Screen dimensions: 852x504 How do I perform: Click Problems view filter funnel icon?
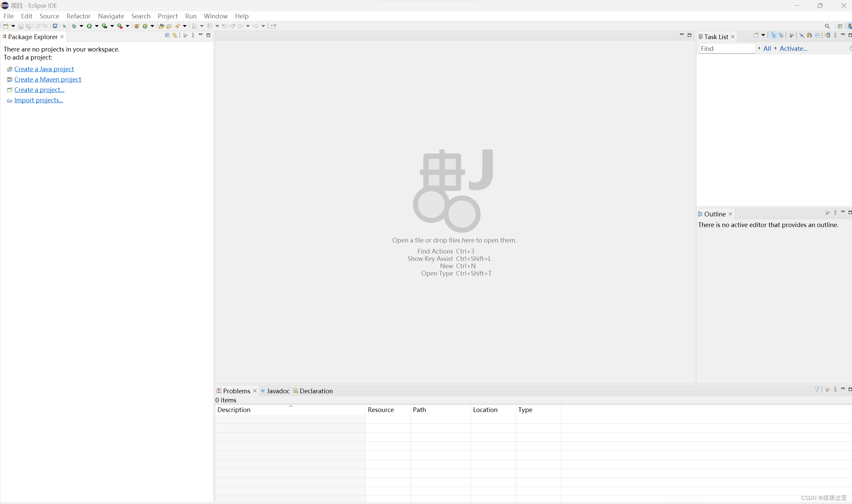[x=817, y=390]
